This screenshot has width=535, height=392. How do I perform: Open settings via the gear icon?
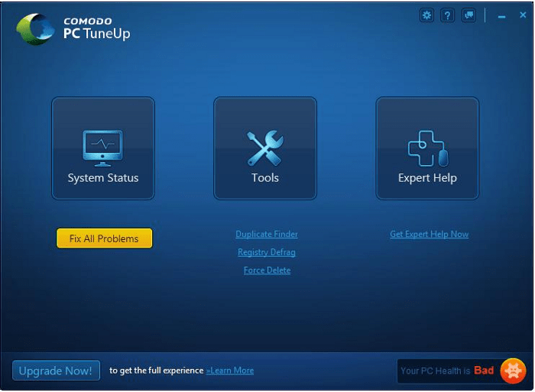coord(426,15)
